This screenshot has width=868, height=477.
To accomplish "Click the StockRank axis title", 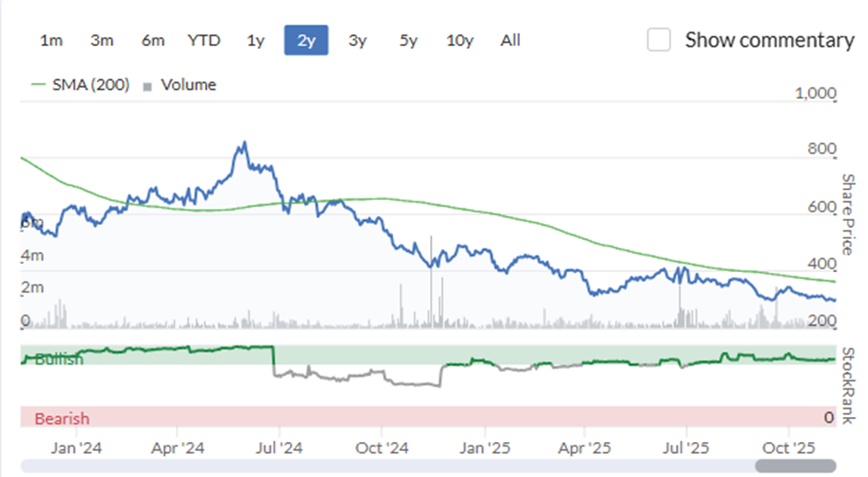I will 848,386.
